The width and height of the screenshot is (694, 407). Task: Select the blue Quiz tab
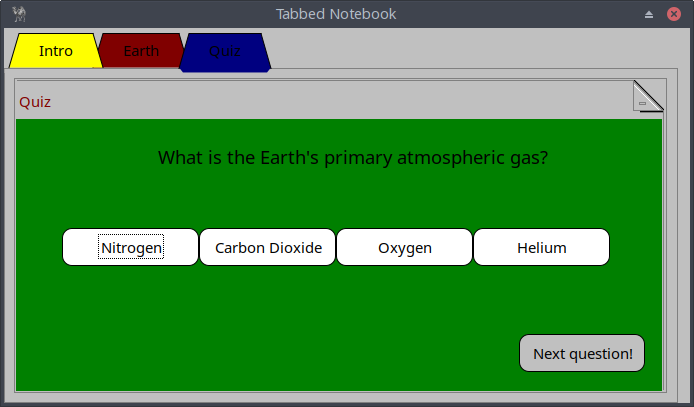coord(225,51)
